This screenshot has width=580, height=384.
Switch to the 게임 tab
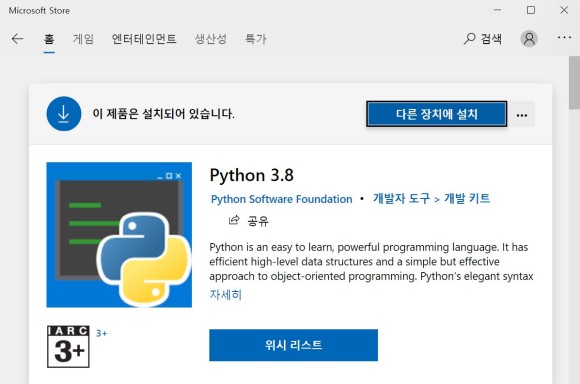[x=83, y=39]
